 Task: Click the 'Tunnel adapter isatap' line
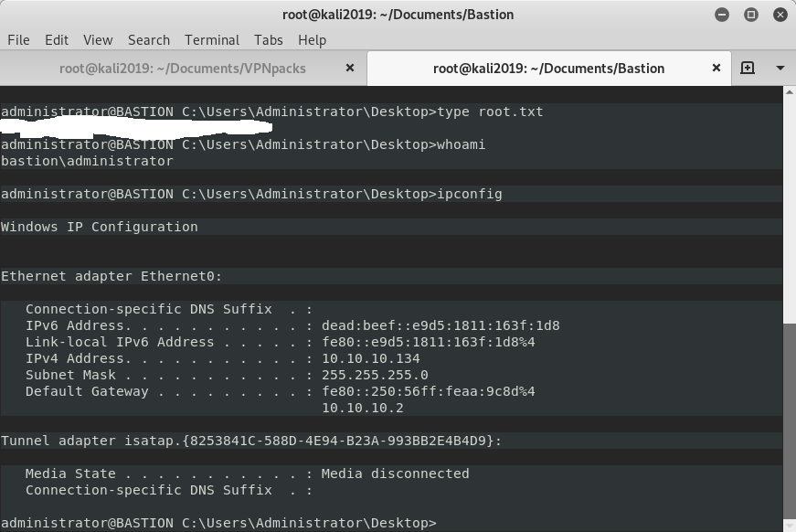tap(250, 441)
